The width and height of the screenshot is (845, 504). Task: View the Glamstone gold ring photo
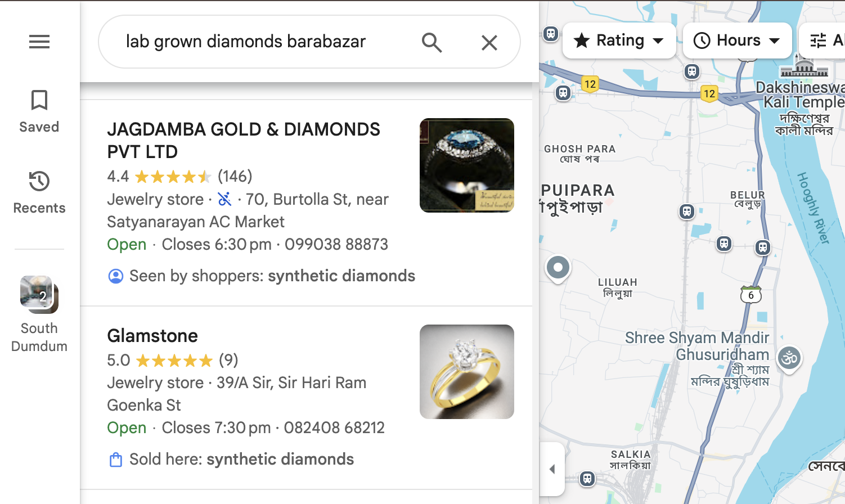point(467,372)
